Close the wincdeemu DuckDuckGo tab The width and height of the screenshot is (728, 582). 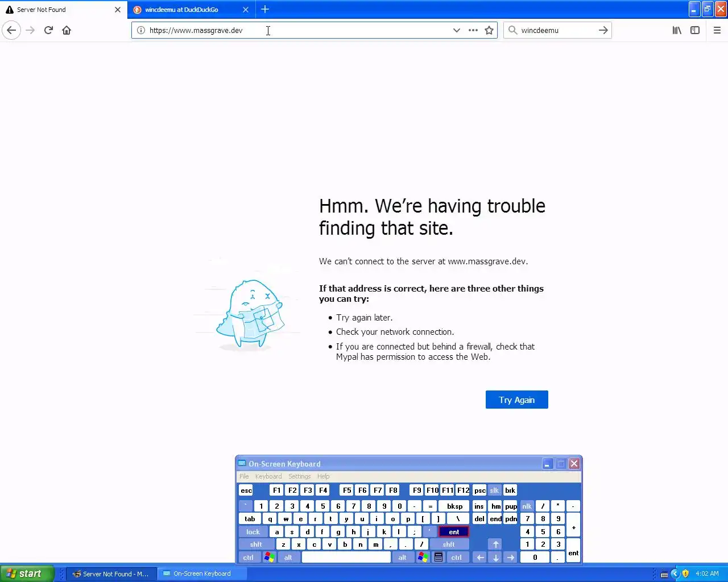point(246,10)
